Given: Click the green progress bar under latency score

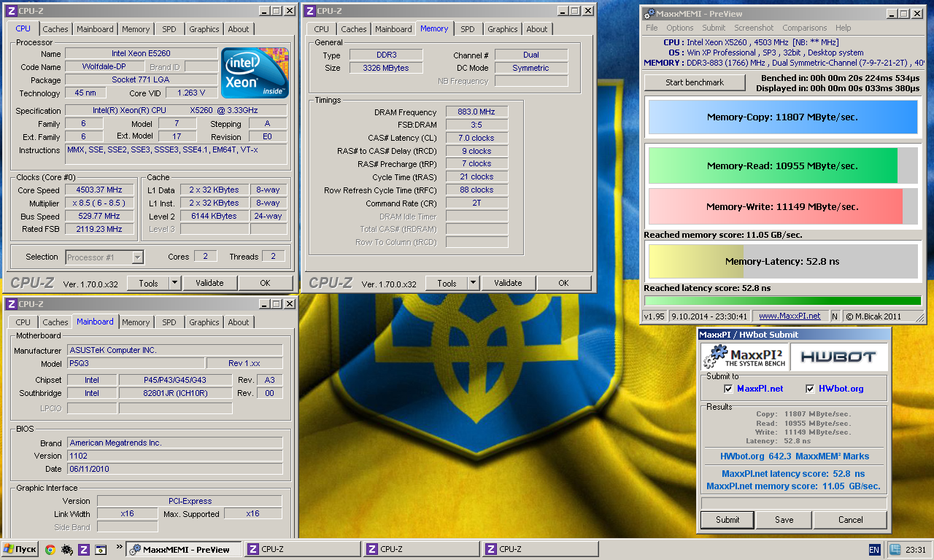Looking at the screenshot, I should coord(782,300).
